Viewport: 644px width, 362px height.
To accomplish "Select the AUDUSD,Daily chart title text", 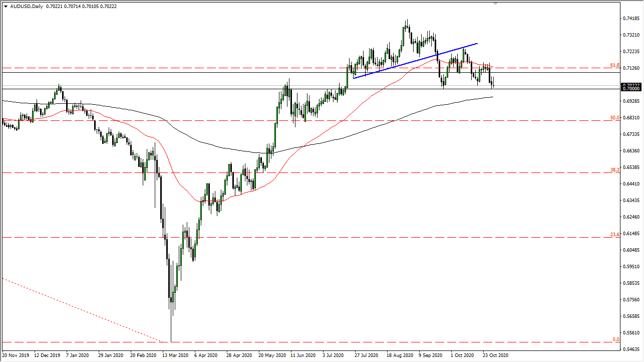I will tap(27, 6).
